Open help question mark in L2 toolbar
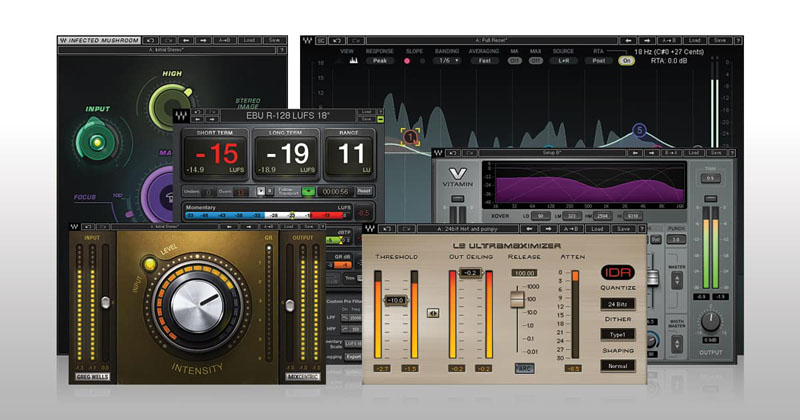Viewport: 800px width, 420px height. (642, 229)
